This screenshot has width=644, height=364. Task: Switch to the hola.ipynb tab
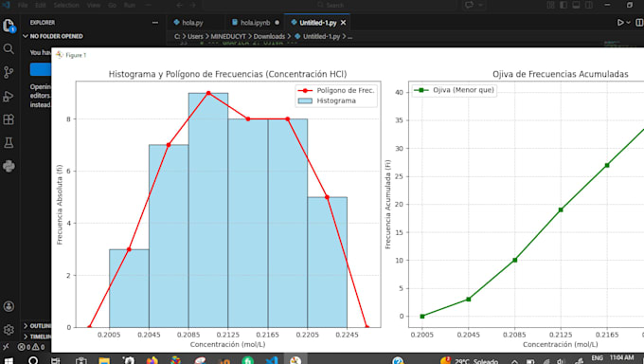coord(255,23)
